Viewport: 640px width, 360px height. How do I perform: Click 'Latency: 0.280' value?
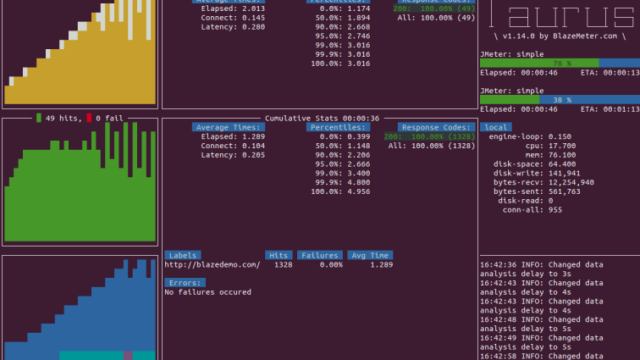coord(233,27)
